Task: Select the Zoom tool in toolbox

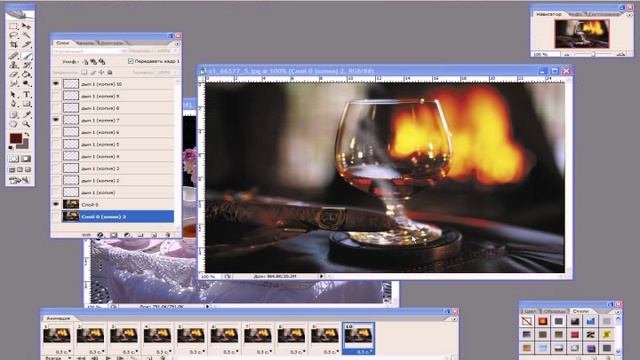Action: point(26,124)
